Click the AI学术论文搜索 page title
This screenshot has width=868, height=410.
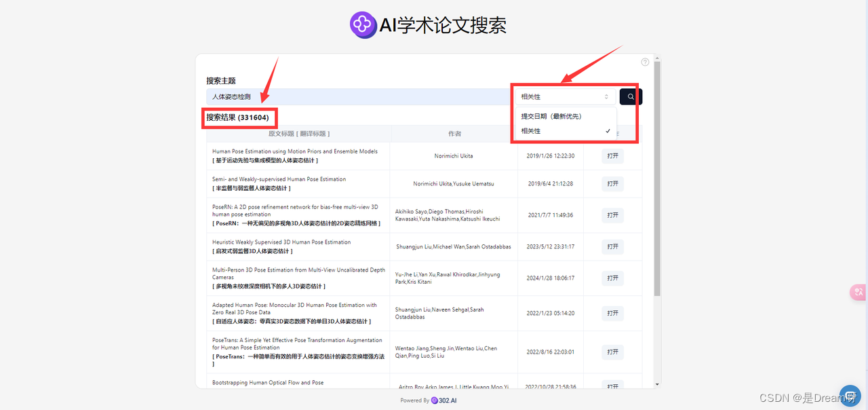pos(443,26)
